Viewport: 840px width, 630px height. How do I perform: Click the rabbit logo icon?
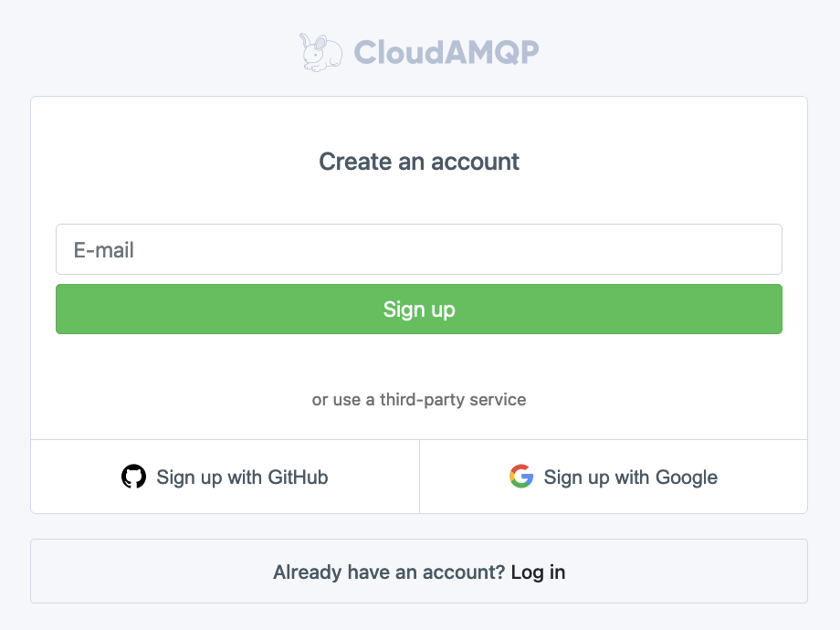[320, 53]
